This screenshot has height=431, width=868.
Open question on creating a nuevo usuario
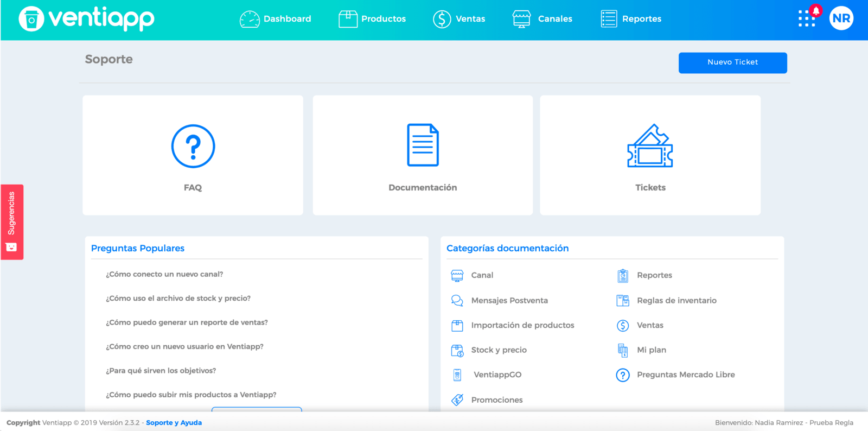point(184,346)
